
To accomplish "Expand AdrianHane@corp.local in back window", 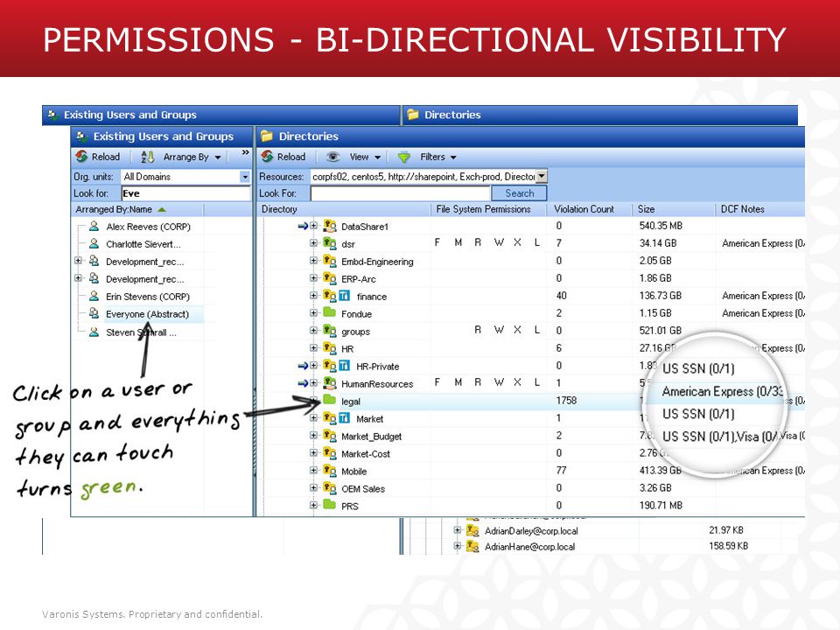I will pyautogui.click(x=457, y=546).
